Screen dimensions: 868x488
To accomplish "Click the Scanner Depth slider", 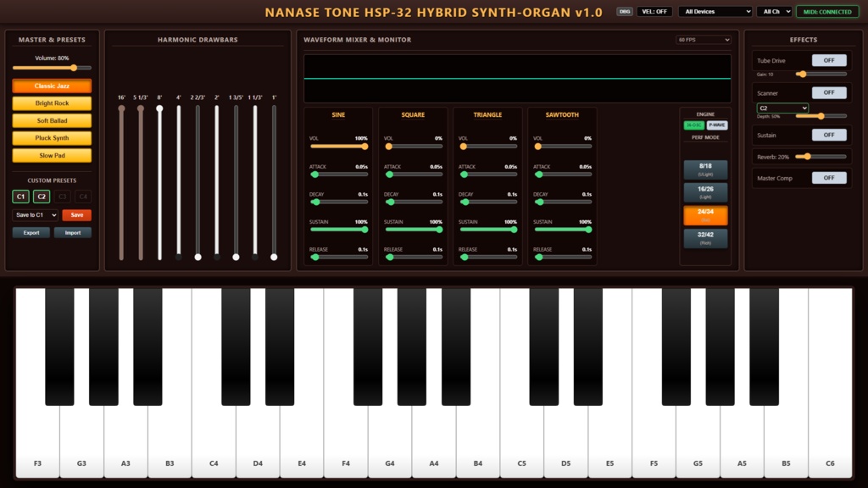I will pyautogui.click(x=821, y=116).
